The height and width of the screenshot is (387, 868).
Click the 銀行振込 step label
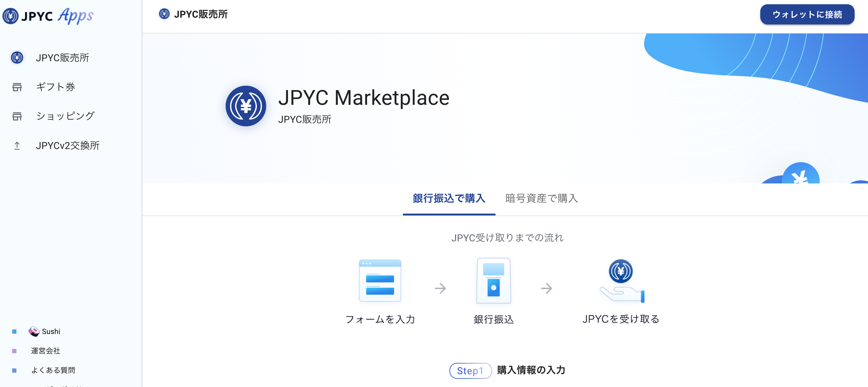494,319
